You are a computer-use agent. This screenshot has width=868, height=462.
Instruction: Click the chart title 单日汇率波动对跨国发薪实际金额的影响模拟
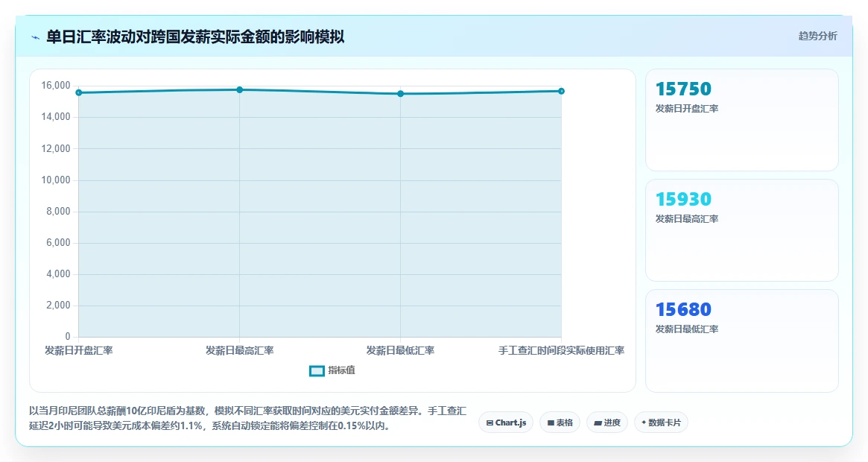point(195,37)
